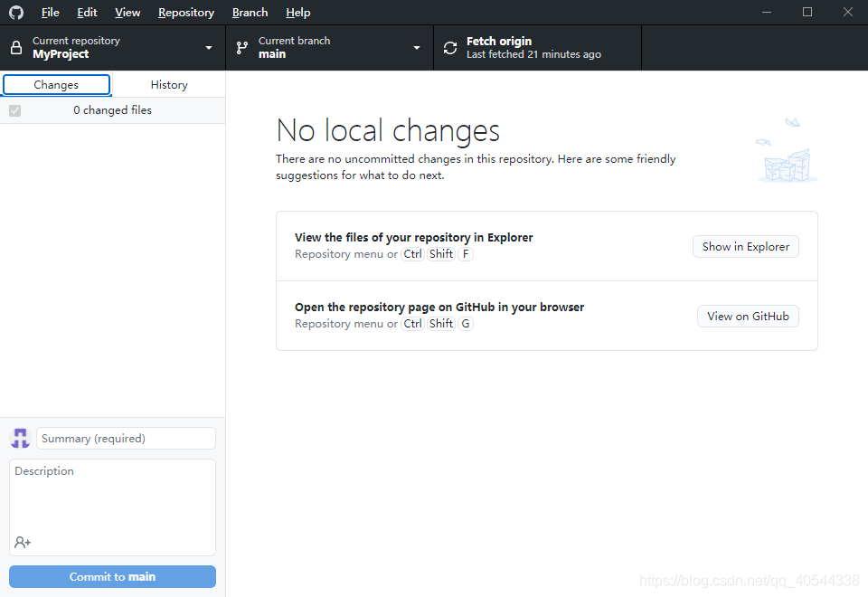Click the branch fork icon
Image resolution: width=868 pixels, height=597 pixels.
242,48
